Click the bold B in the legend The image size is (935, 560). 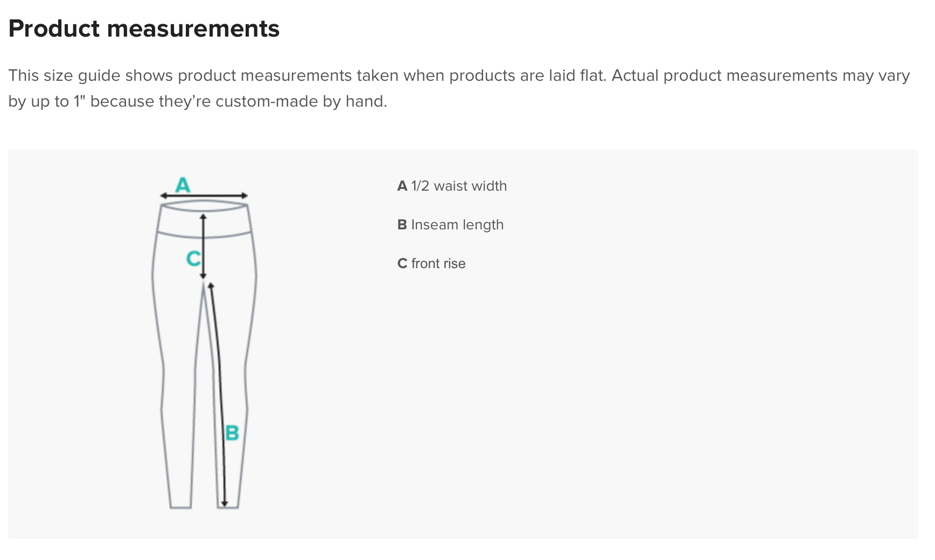(402, 225)
